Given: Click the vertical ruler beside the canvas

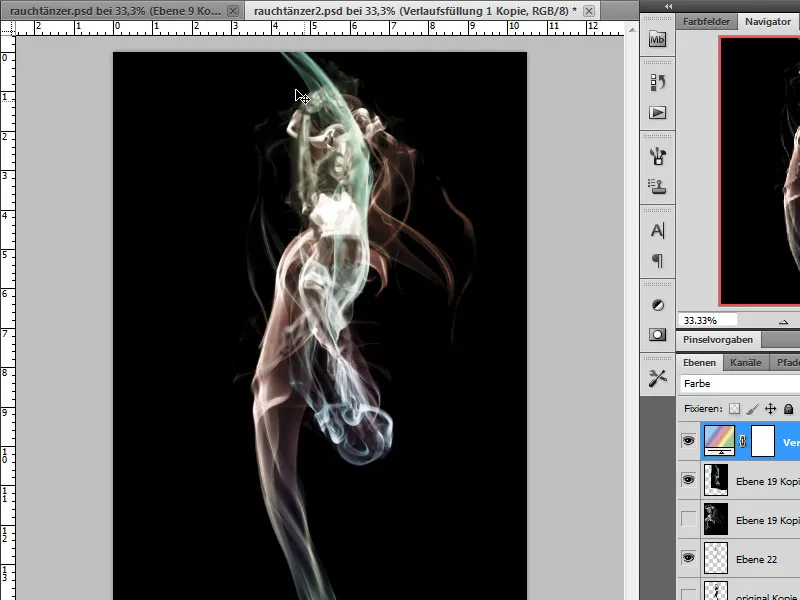Looking at the screenshot, I should (x=8, y=317).
